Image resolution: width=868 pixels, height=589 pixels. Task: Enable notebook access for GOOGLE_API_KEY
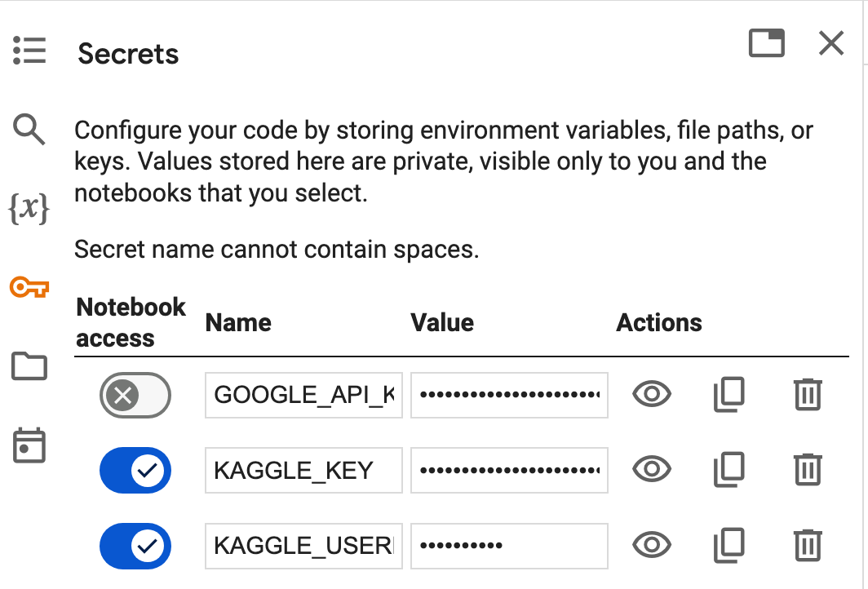pyautogui.click(x=135, y=396)
